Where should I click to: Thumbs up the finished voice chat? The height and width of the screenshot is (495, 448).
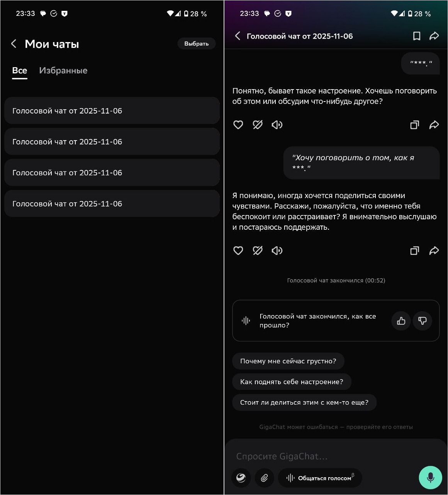point(401,321)
